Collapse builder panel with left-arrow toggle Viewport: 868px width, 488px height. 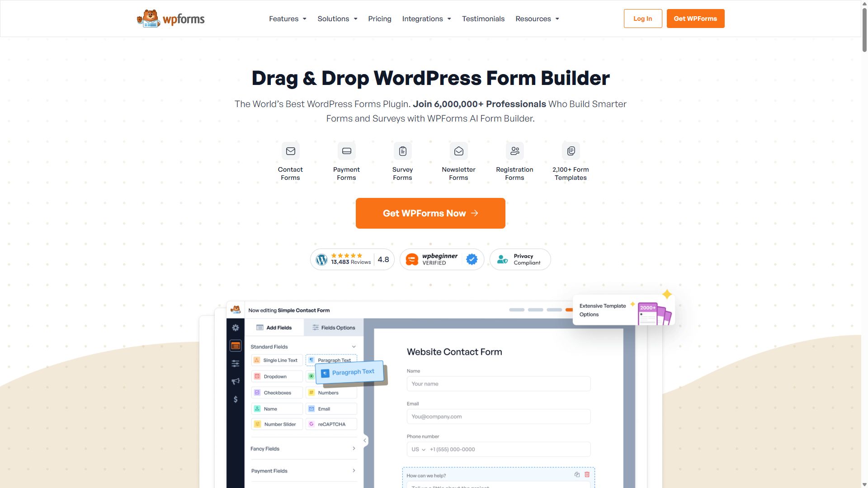point(365,440)
